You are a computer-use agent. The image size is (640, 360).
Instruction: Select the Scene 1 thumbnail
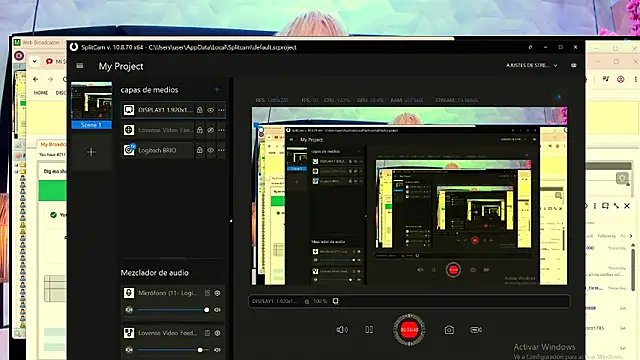(91, 105)
